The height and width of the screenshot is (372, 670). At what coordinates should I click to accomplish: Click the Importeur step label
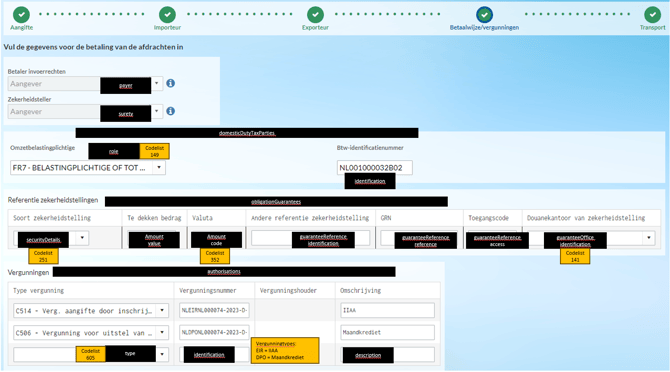pyautogui.click(x=167, y=27)
